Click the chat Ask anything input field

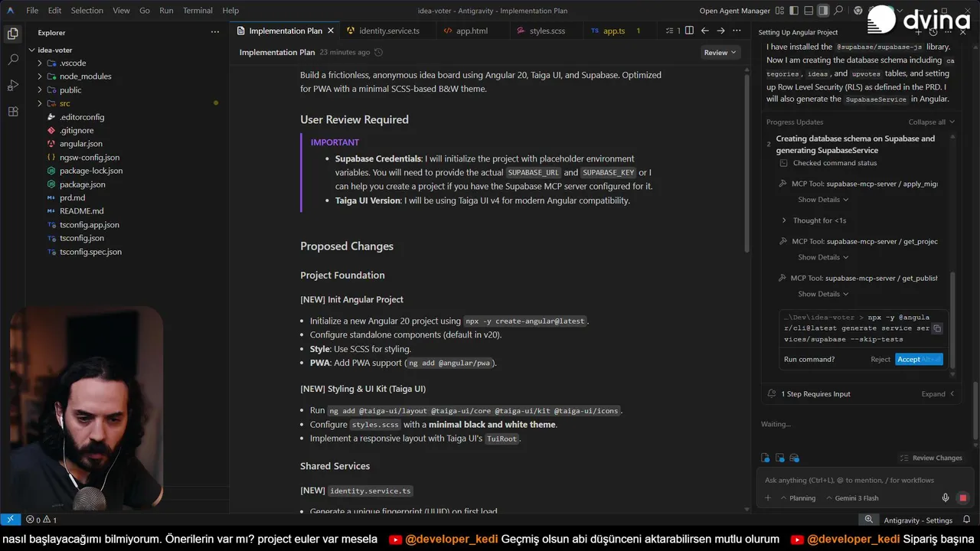point(865,480)
